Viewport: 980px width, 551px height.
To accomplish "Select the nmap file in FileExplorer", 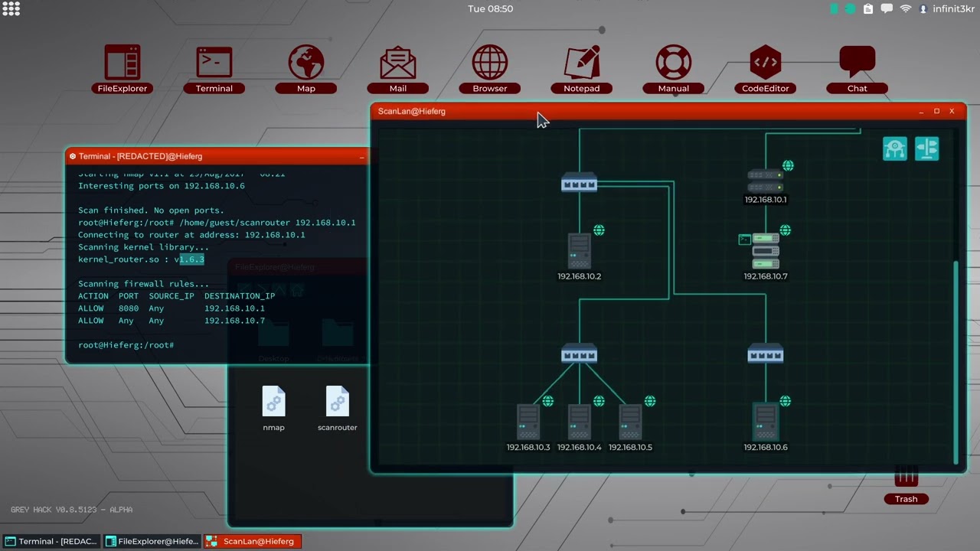I will click(x=273, y=409).
